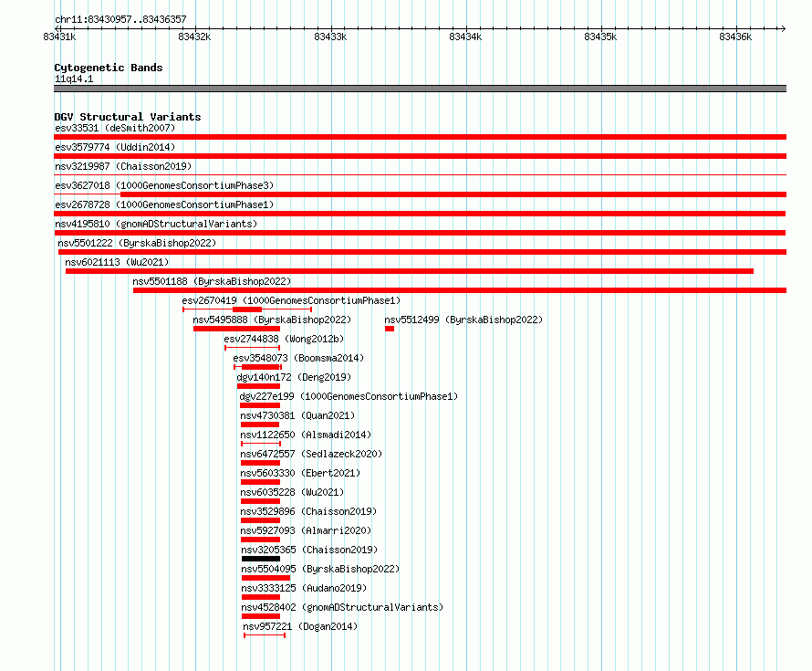Click the 83431k ruler tick label
This screenshot has width=812, height=671.
(x=59, y=37)
